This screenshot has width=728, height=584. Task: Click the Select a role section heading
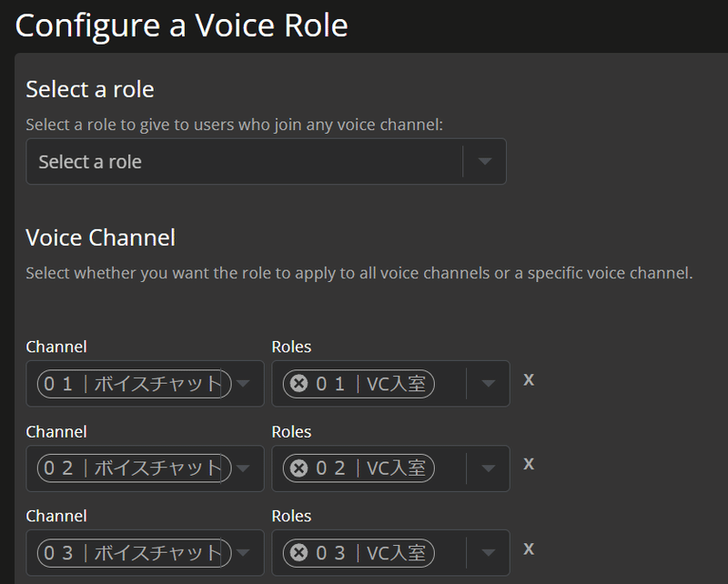click(x=90, y=89)
